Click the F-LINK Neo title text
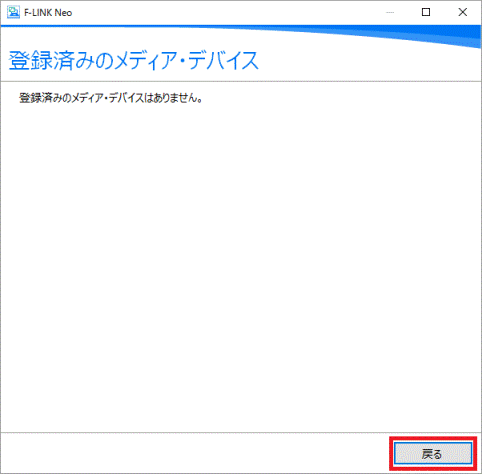482x474 pixels. (48, 13)
